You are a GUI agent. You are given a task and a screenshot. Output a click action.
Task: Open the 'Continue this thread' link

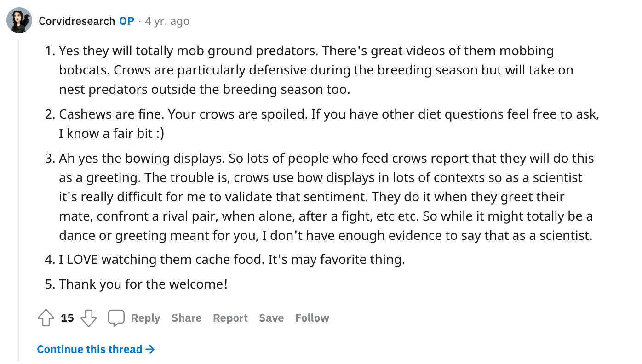pyautogui.click(x=90, y=349)
